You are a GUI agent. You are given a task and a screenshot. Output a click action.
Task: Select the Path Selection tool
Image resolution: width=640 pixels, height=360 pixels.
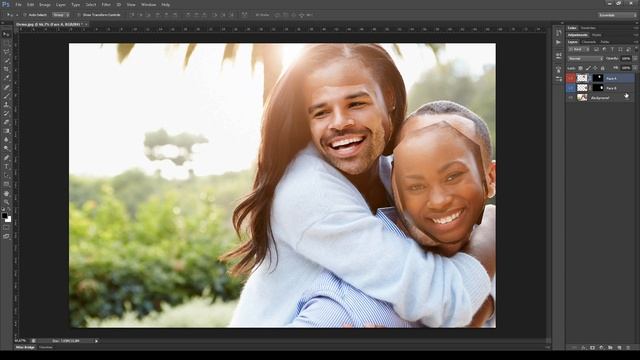pos(6,175)
